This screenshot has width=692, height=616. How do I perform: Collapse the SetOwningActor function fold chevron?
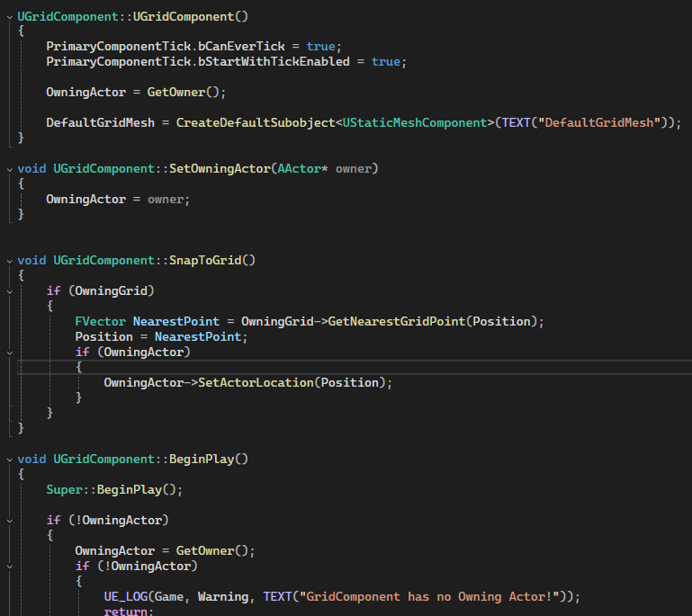click(x=9, y=169)
